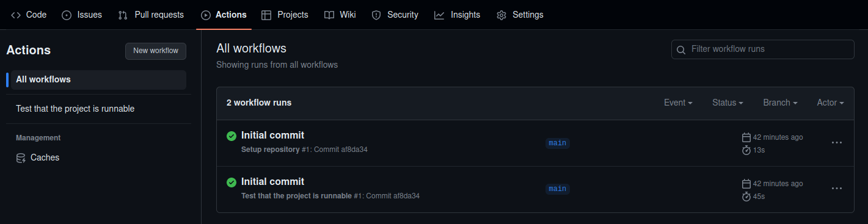
Task: Click the search magnifier icon
Action: tap(682, 49)
